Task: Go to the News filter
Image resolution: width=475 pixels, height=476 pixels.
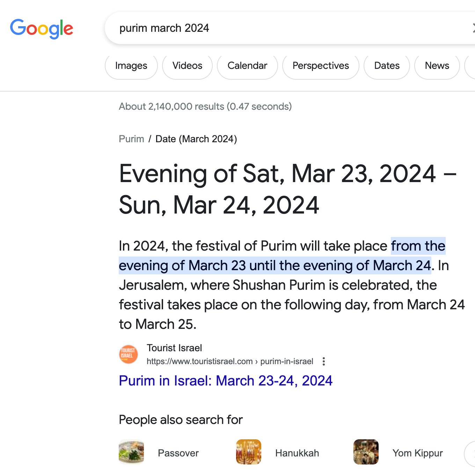Action: click(437, 66)
